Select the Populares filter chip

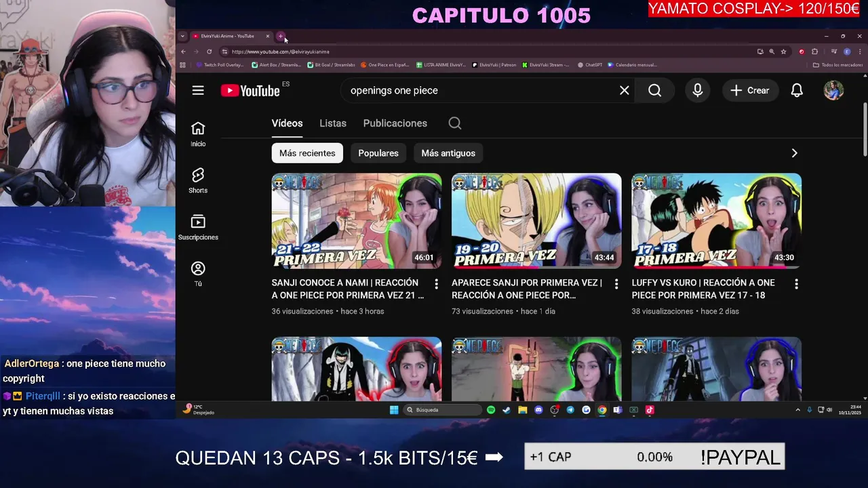pos(378,153)
